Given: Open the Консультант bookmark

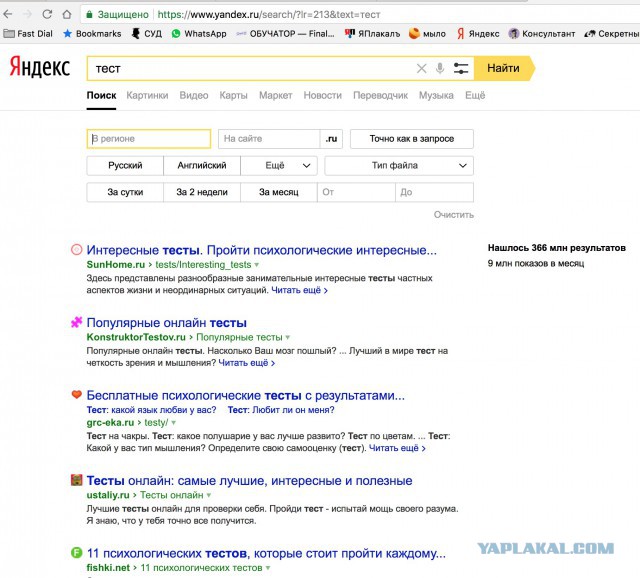Looking at the screenshot, I should click(x=542, y=33).
